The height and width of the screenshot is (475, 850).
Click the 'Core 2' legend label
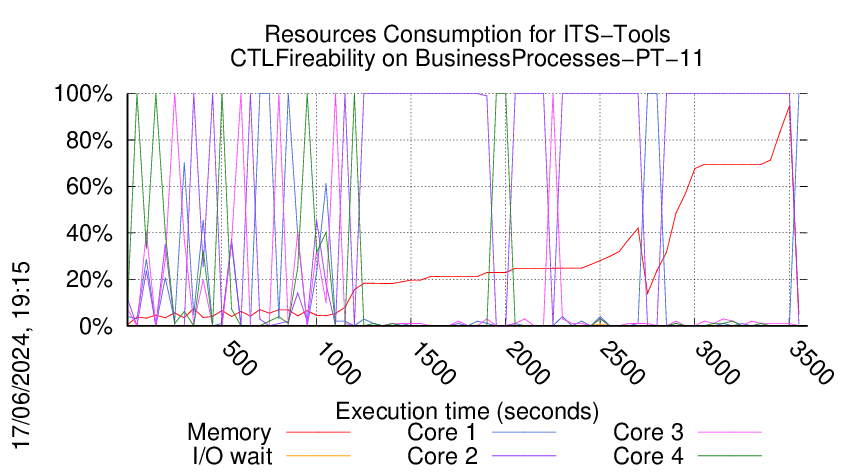tap(442, 457)
